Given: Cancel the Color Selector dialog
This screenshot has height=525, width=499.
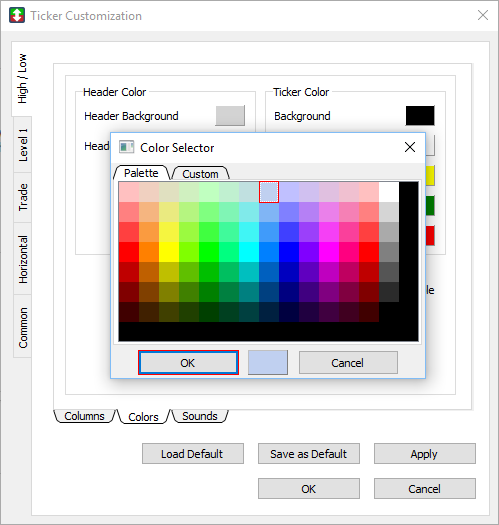Looking at the screenshot, I should tap(348, 363).
